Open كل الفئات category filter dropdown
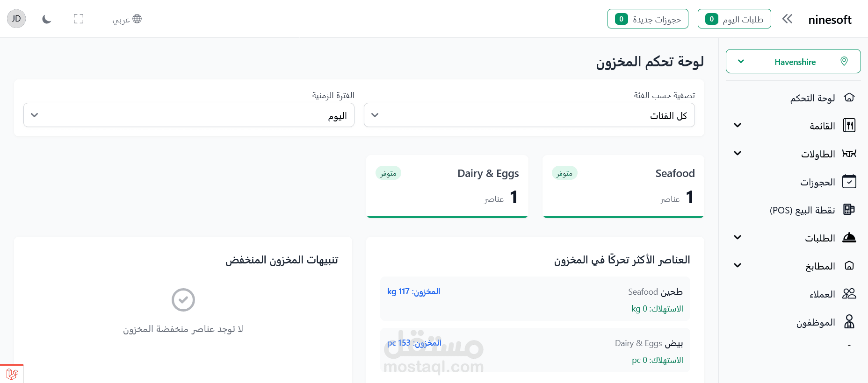 click(x=529, y=115)
